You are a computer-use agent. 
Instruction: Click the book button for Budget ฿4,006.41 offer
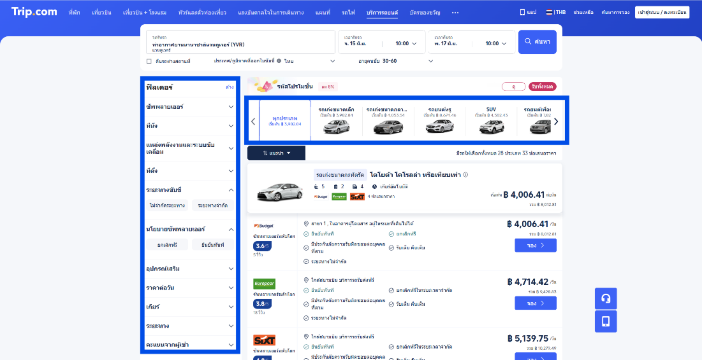pyautogui.click(x=535, y=245)
